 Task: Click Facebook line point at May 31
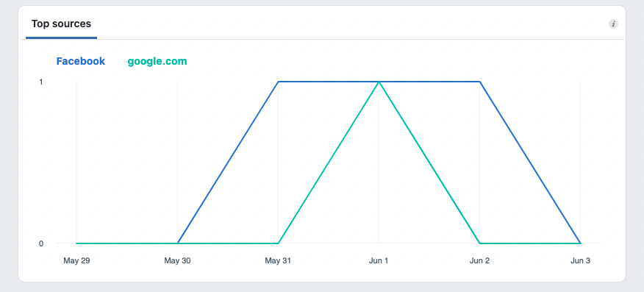(278, 82)
